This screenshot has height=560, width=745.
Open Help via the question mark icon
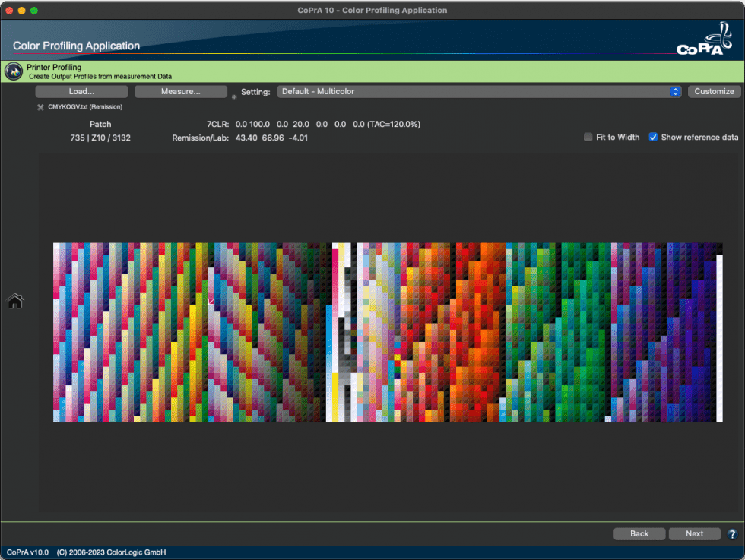tap(732, 533)
